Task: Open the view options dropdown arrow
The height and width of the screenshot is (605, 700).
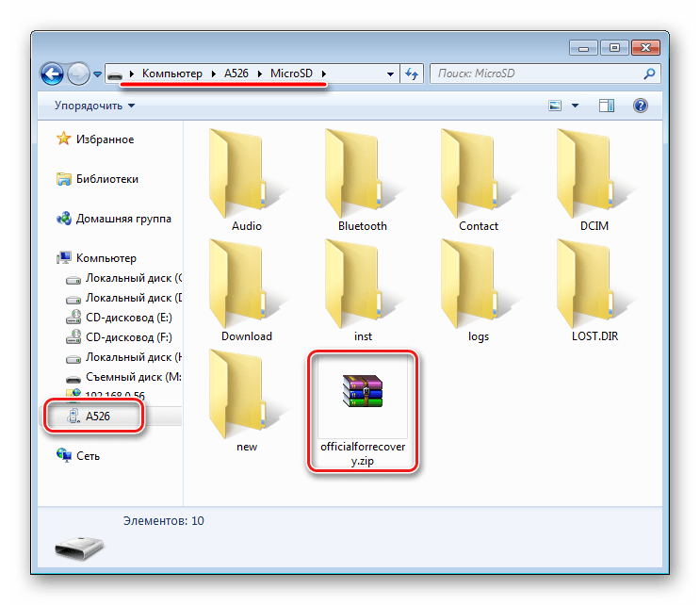Action: pos(575,106)
